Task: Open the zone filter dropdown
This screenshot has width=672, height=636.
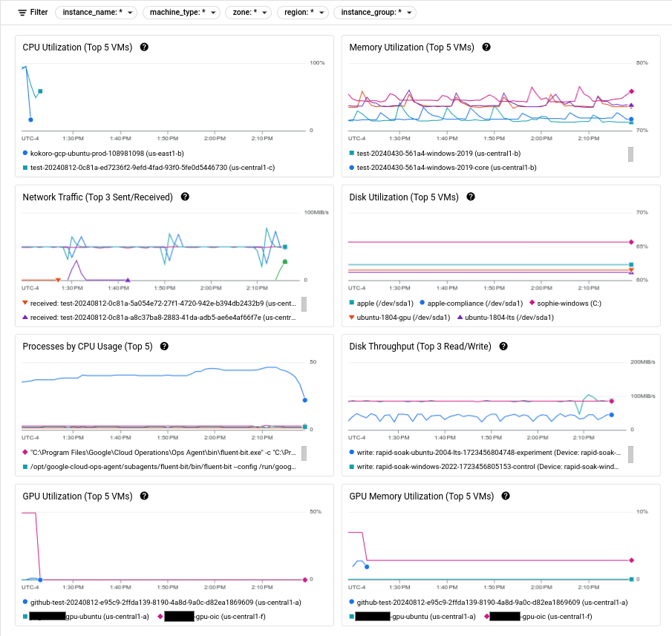Action: [x=249, y=12]
